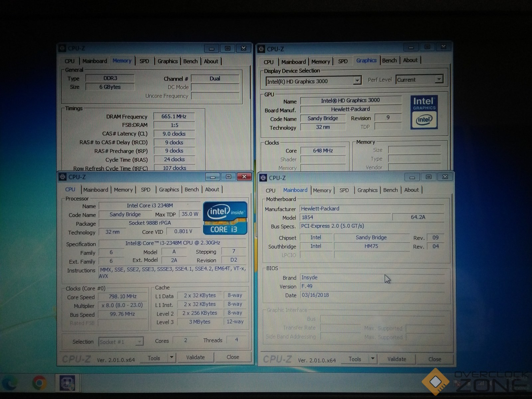Select Mainboard tab in the CPU window
Image resolution: width=532 pixels, height=399 pixels.
(96, 190)
